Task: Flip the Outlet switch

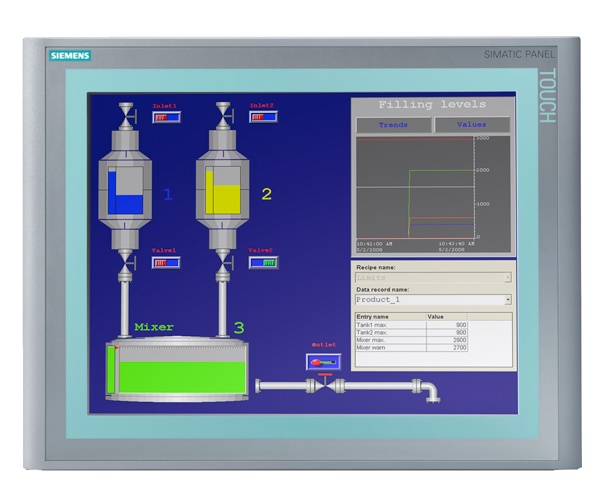Action: 323,362
